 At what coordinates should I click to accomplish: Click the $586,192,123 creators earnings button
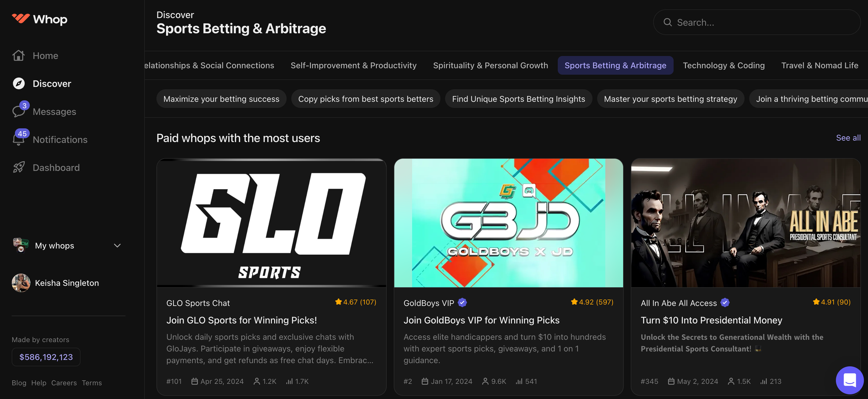(x=46, y=357)
